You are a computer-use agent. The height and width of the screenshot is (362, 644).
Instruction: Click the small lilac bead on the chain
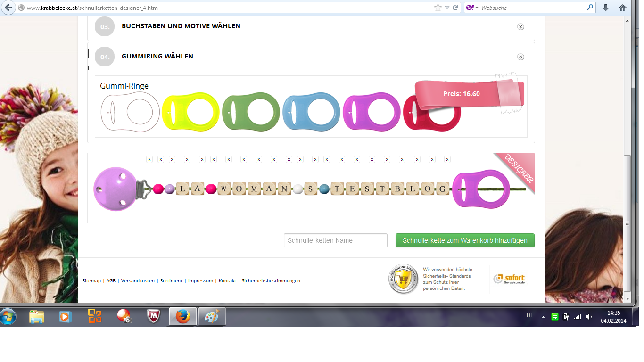coord(169,189)
